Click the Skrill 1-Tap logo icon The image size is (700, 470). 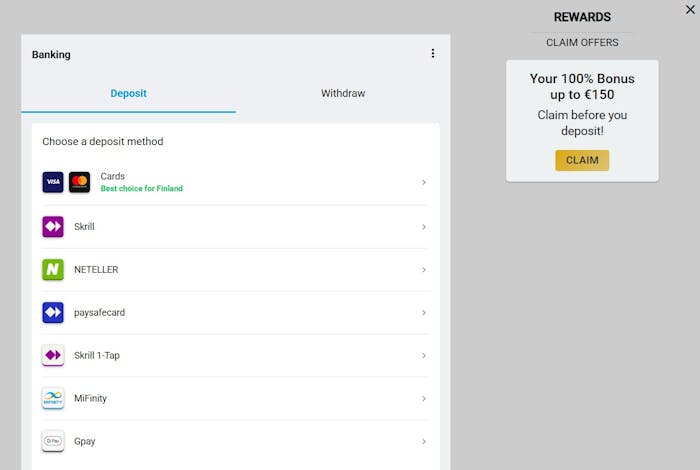pos(53,356)
